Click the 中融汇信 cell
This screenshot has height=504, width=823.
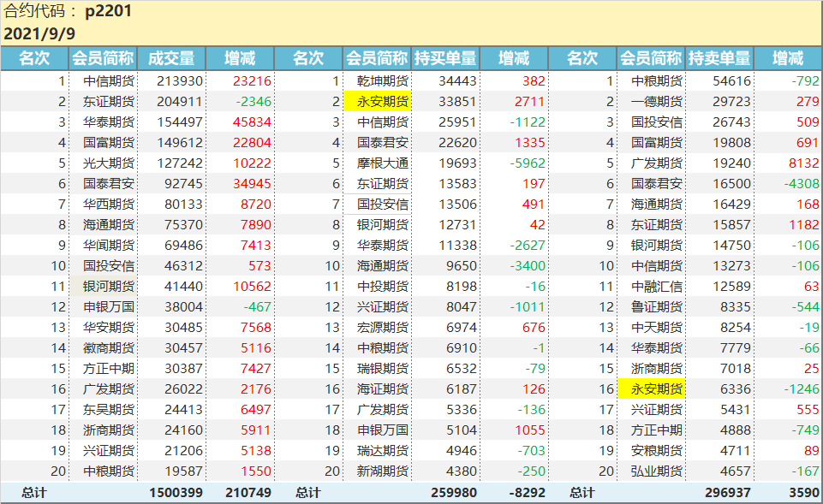point(657,287)
